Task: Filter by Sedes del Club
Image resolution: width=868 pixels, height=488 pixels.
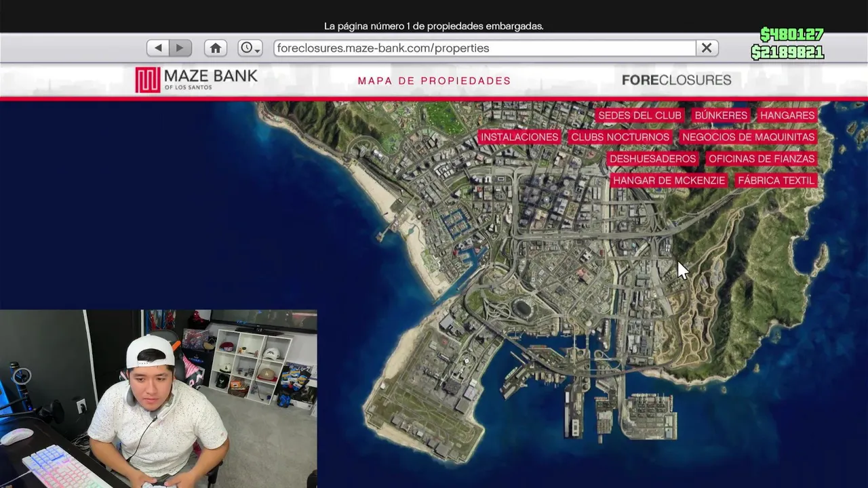Action: coord(639,115)
